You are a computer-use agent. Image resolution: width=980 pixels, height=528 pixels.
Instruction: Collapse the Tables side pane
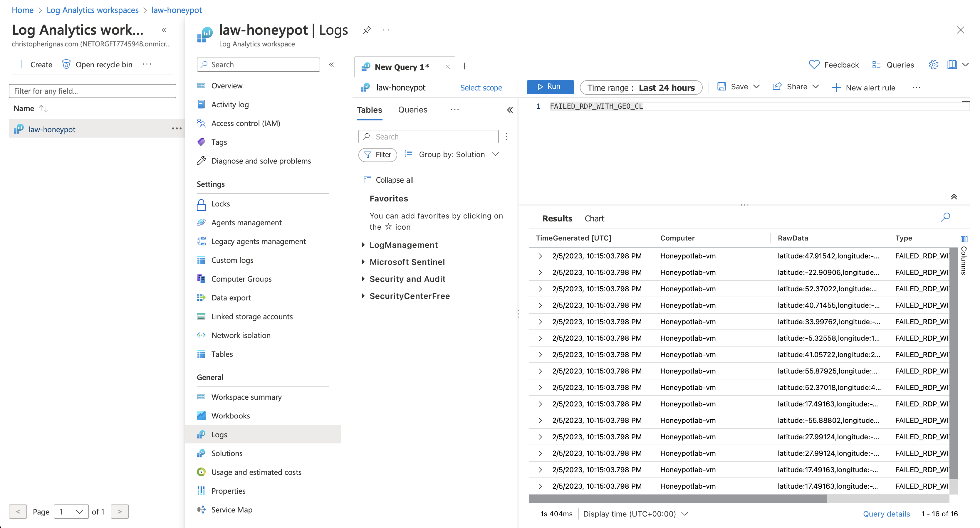[510, 110]
